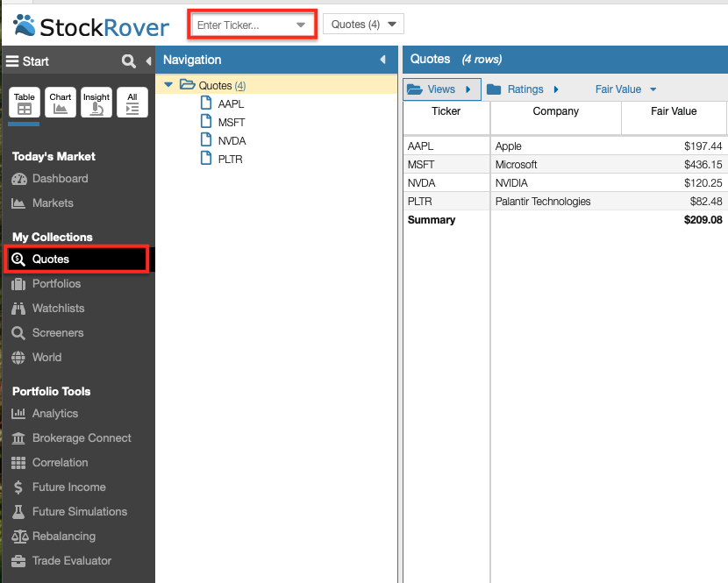Viewport: 728px width, 583px height.
Task: Sort by Ticker column header
Action: point(446,111)
